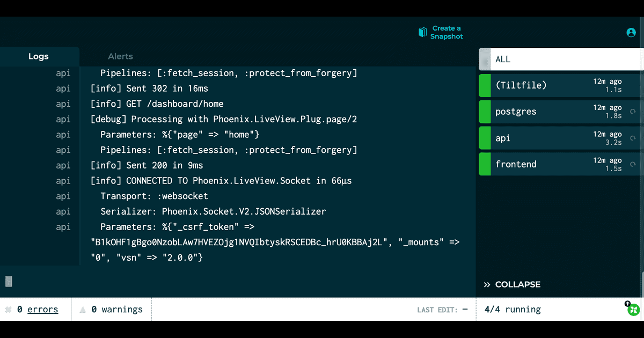
Task: Click the green status bar of api resource
Action: coord(485,138)
